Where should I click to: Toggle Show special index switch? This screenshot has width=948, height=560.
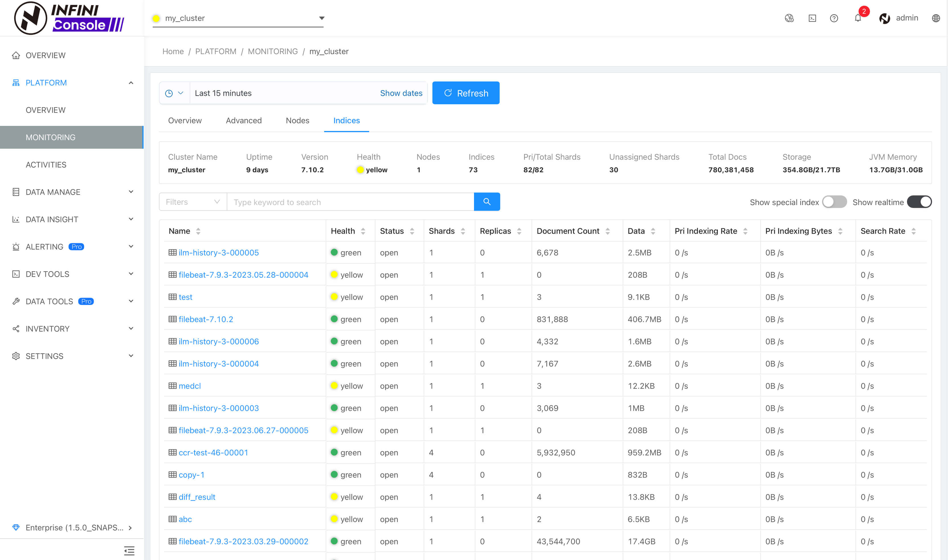point(834,202)
